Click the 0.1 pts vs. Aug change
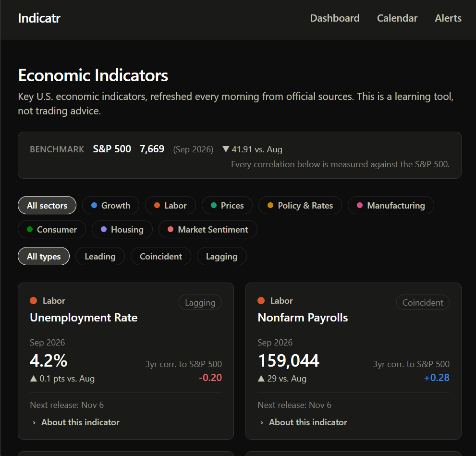 tap(62, 379)
